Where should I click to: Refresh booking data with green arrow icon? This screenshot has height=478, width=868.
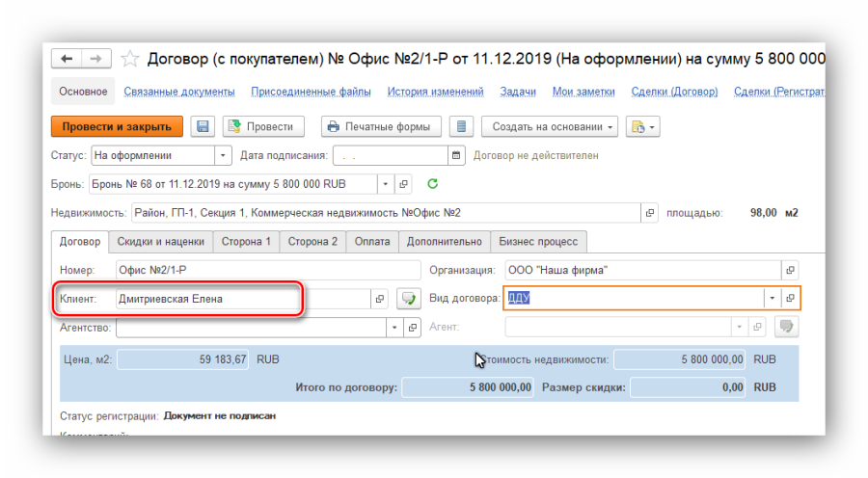pos(432,183)
